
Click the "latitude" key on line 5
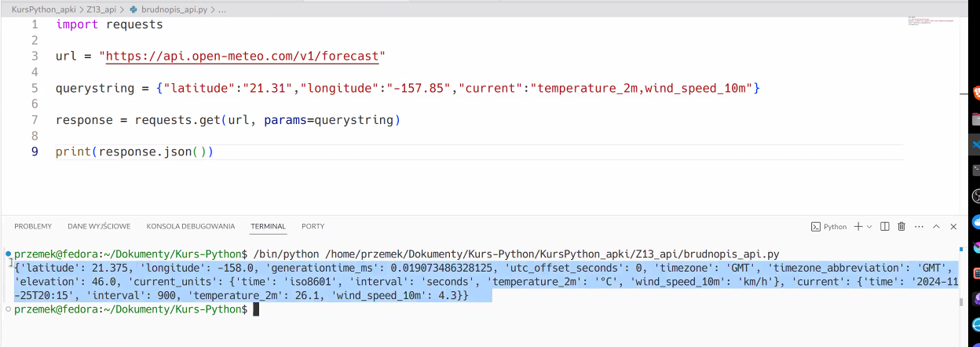[202, 88]
